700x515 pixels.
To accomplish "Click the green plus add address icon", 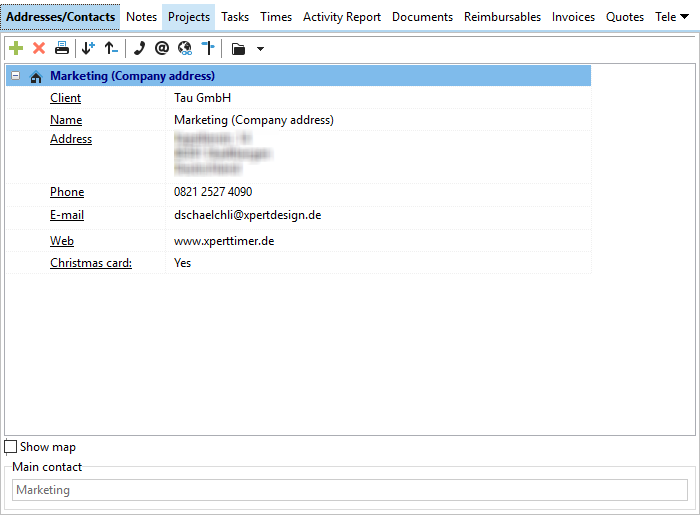I will [x=15, y=48].
